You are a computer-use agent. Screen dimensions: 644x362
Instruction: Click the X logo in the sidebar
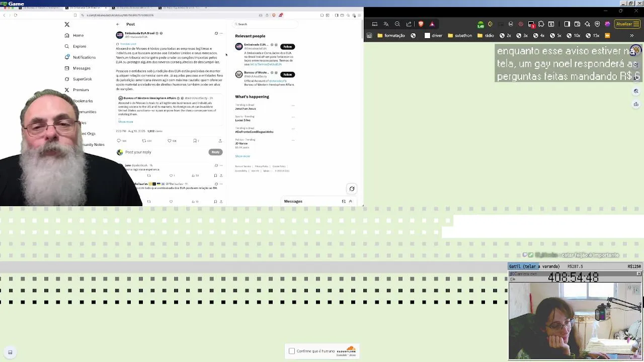tap(67, 24)
